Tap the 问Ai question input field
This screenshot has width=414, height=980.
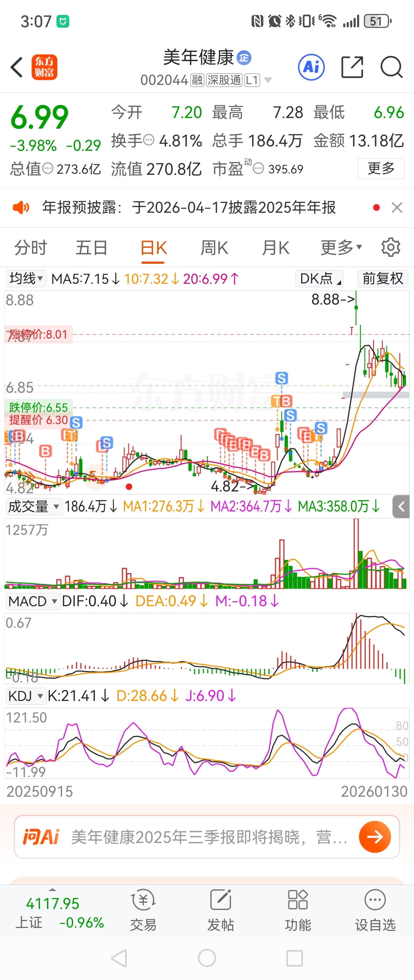[x=207, y=836]
